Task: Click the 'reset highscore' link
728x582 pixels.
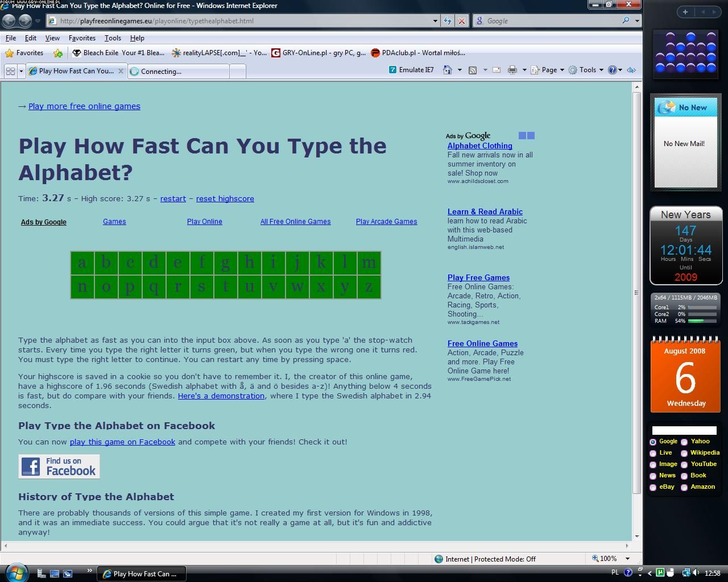Action: [225, 198]
